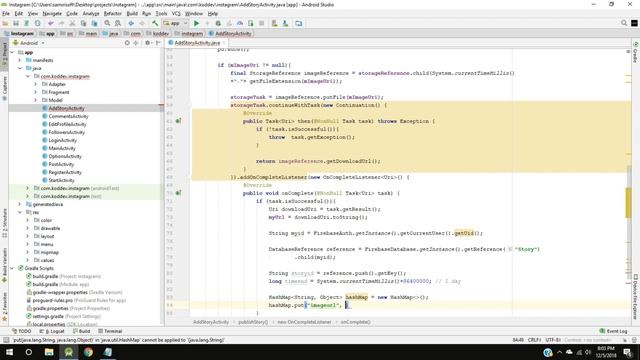Click the Open folder toolbar icon

coord(5,24)
